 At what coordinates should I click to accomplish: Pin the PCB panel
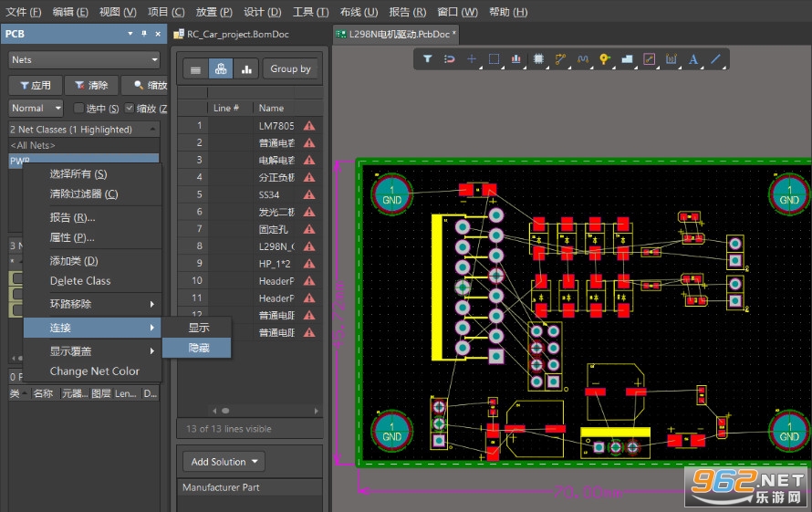[144, 34]
